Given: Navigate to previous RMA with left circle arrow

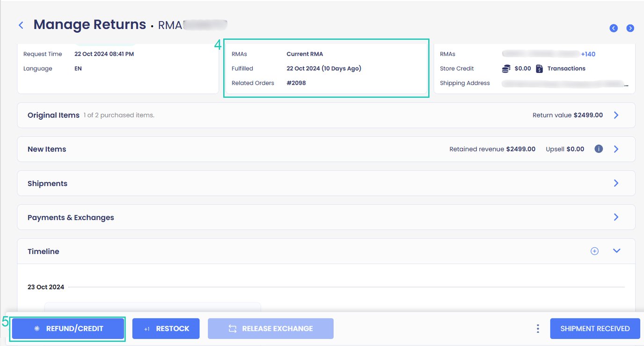Looking at the screenshot, I should (613, 28).
